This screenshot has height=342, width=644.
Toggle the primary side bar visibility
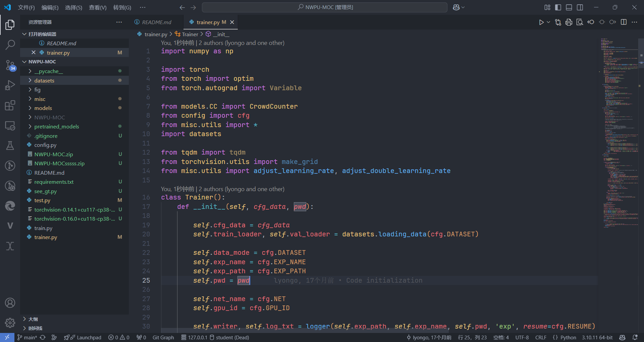pos(558,7)
